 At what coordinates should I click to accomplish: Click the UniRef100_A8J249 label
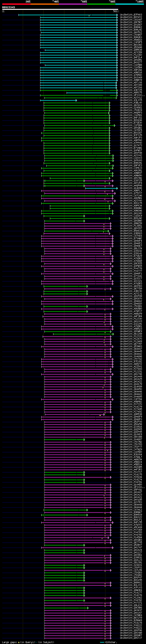click(131, 334)
